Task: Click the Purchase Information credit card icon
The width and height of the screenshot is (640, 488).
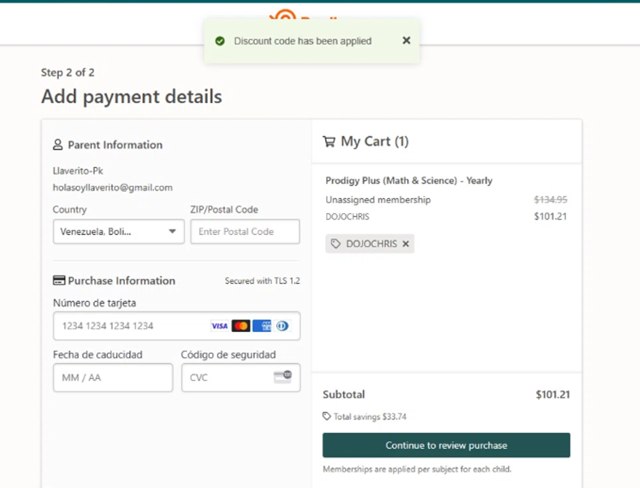Action: [x=59, y=281]
